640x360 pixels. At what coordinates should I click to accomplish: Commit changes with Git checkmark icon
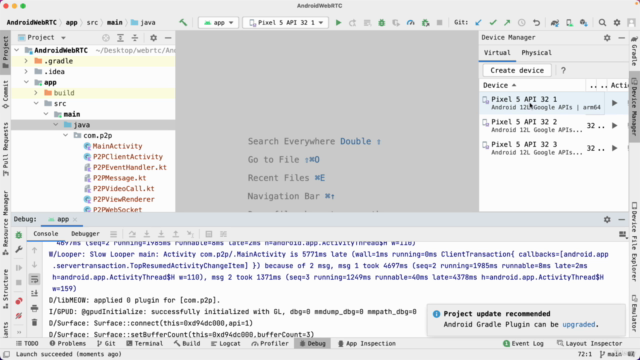coord(493,22)
